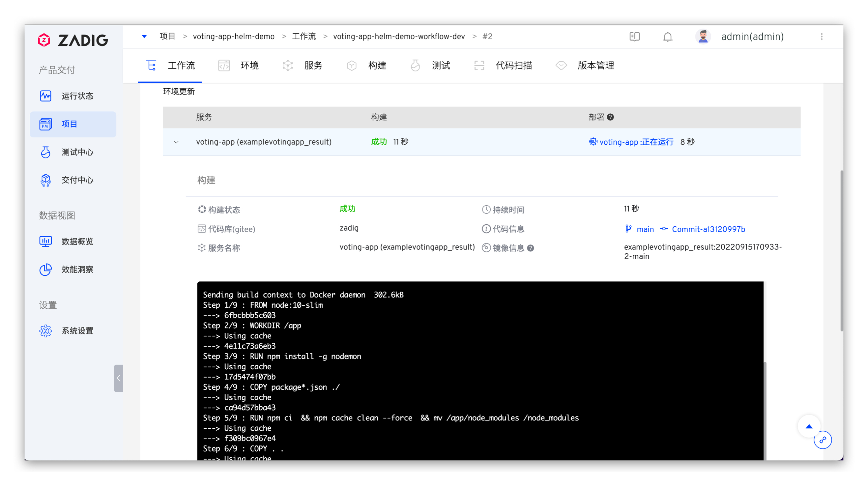
Task: Click the deployment help question icon
Action: coord(610,117)
